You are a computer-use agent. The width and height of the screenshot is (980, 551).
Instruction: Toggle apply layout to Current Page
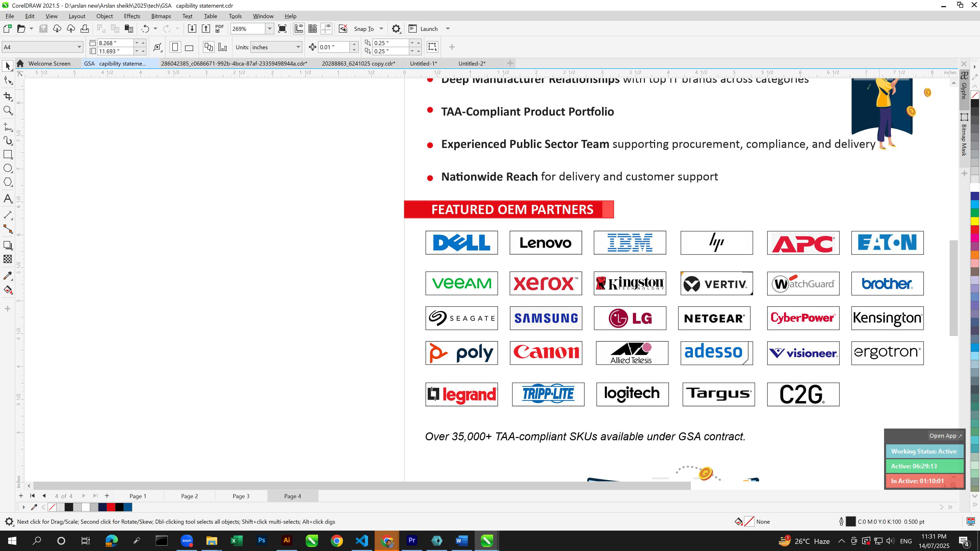223,47
